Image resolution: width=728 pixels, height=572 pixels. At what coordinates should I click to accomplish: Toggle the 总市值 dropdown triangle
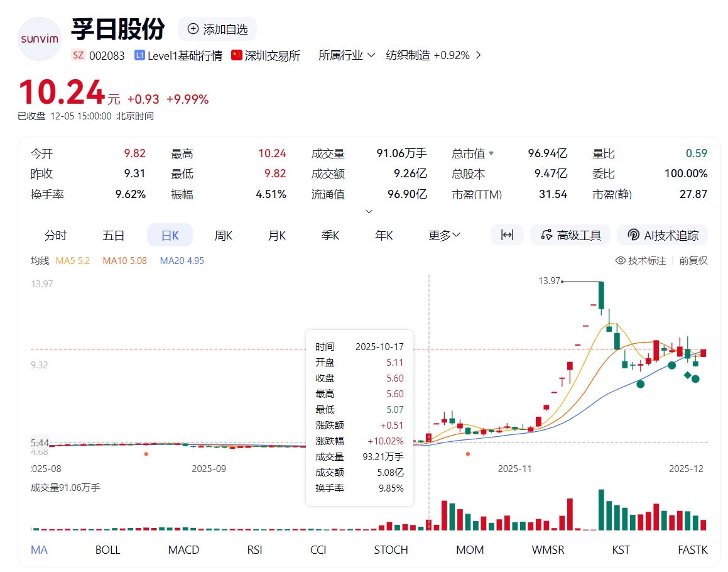491,153
